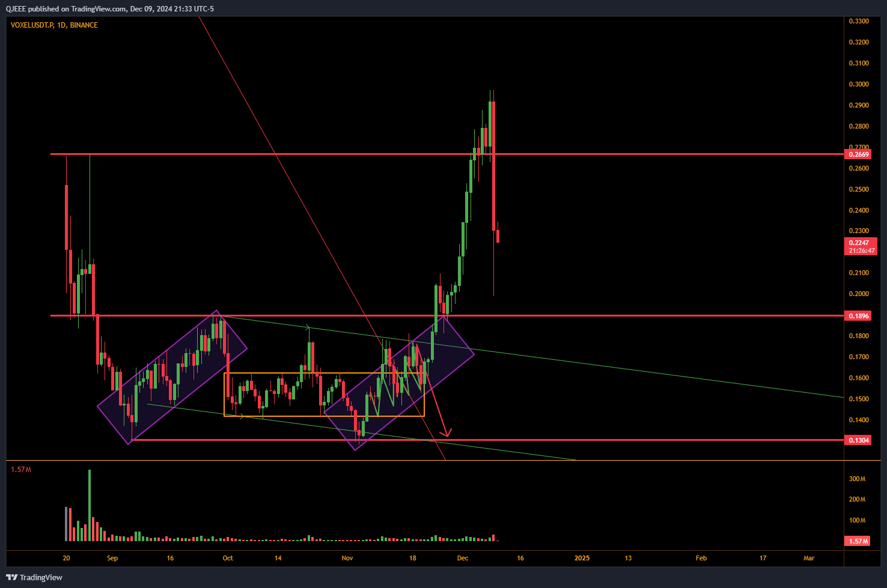Screen dimensions: 887x588
Task: Click the Sep label on the time axis
Action: coord(112,558)
